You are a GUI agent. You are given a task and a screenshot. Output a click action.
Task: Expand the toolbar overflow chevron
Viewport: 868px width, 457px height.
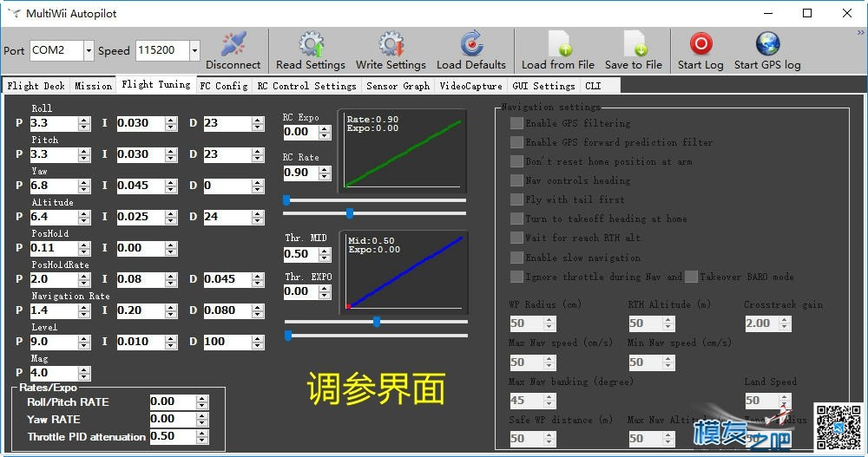point(861,33)
